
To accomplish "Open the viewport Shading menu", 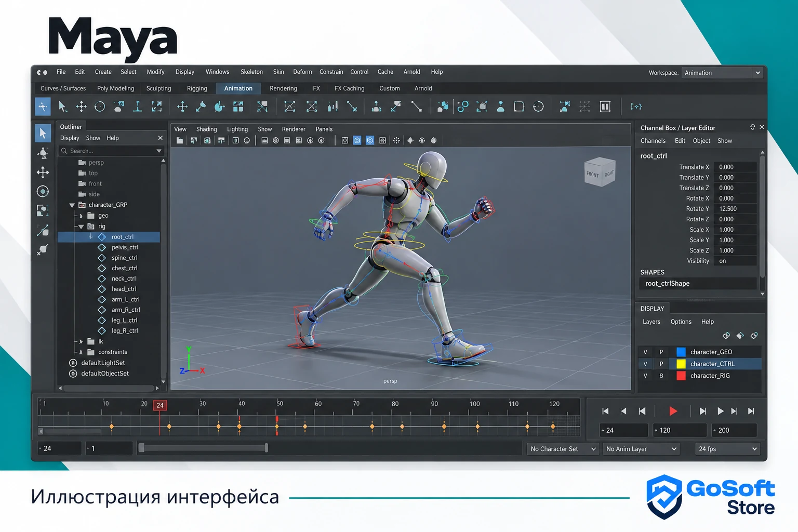I will coord(206,129).
